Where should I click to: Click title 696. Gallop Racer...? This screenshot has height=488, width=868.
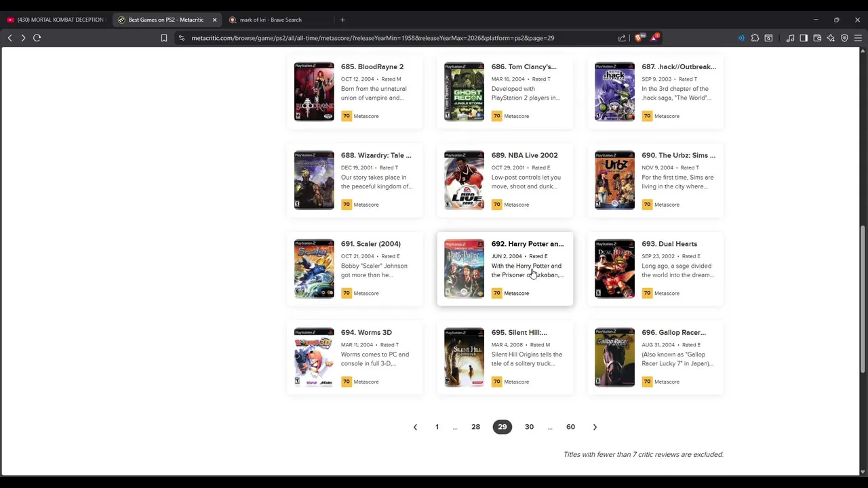point(674,333)
